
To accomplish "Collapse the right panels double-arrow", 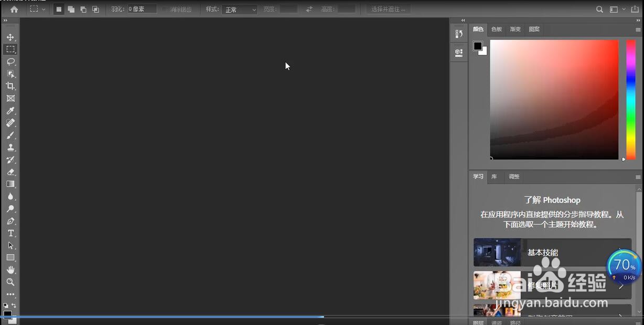I will 638,20.
